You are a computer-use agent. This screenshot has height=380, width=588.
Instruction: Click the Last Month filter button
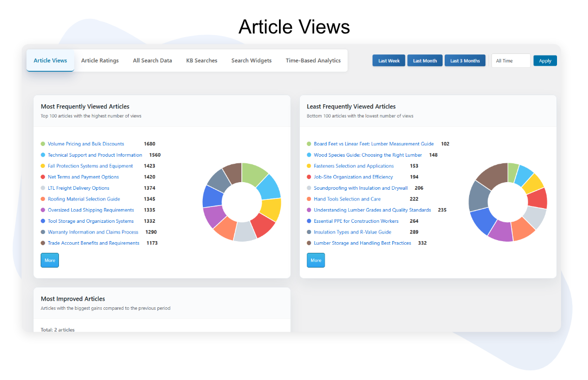coord(425,61)
